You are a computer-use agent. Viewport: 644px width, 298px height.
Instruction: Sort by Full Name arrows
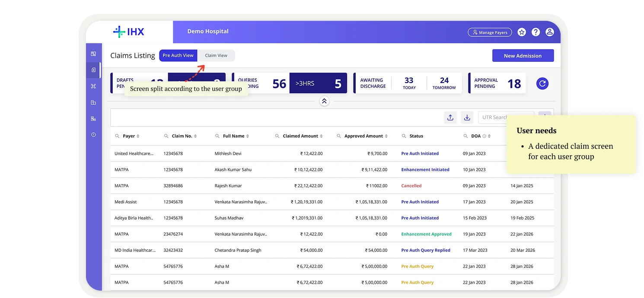(x=248, y=136)
